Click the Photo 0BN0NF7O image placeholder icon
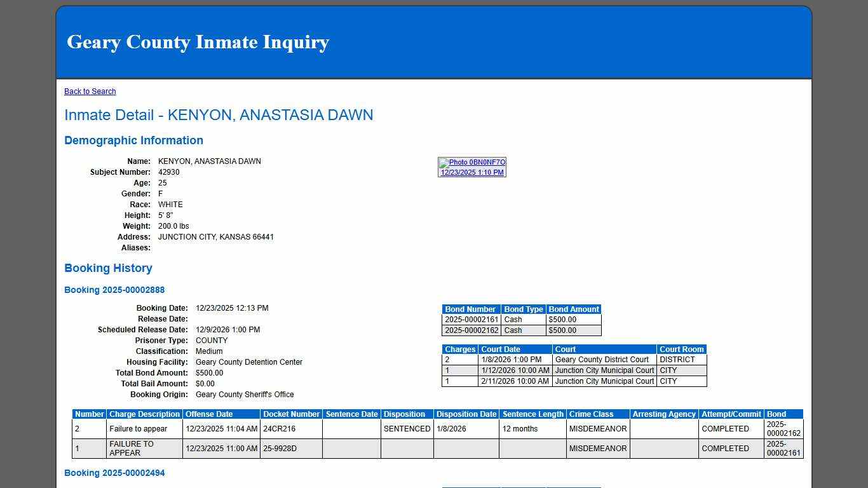 (443, 162)
